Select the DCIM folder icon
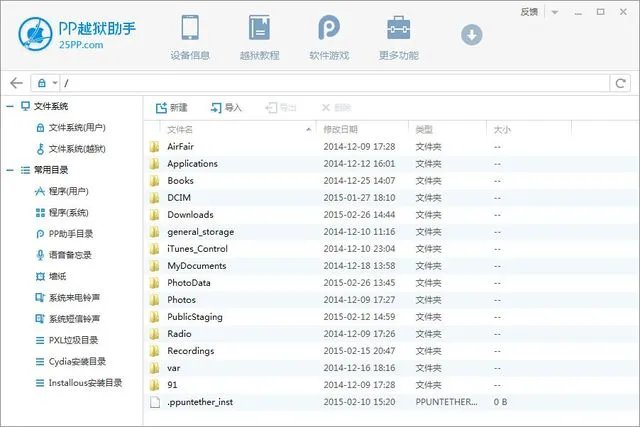 coord(154,198)
